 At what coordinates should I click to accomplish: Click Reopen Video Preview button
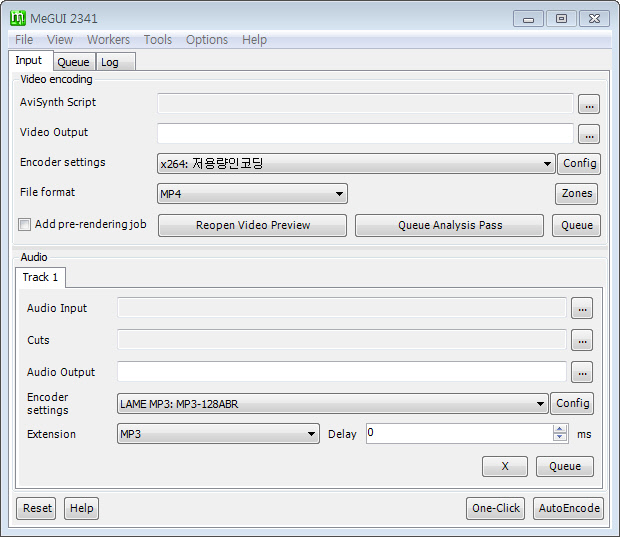point(252,225)
